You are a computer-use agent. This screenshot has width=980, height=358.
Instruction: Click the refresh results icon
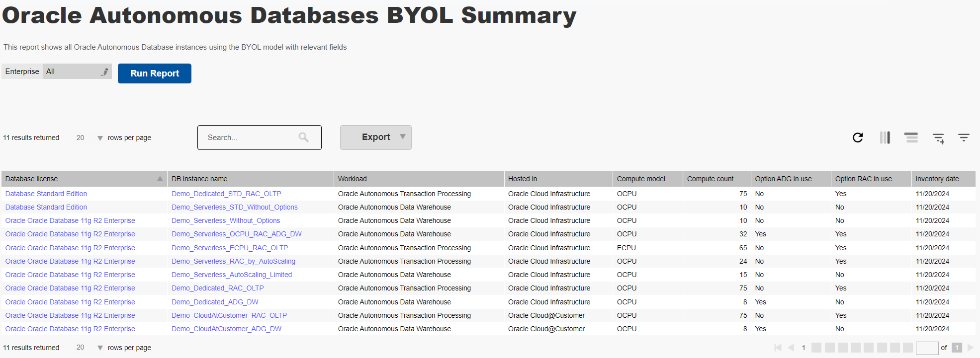(x=858, y=138)
